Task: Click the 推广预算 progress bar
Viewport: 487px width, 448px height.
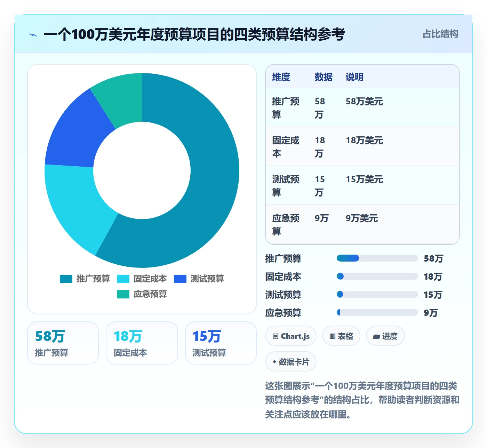Action: [x=377, y=258]
